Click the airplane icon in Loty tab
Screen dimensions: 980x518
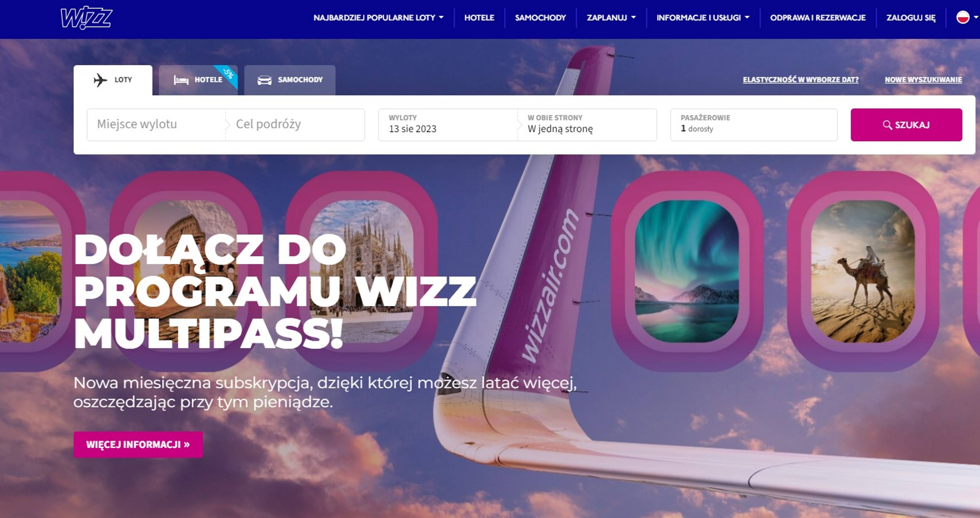(100, 80)
